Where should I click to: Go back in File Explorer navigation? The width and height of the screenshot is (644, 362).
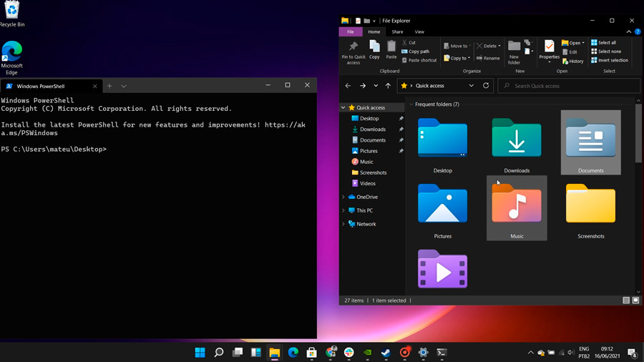click(348, 86)
